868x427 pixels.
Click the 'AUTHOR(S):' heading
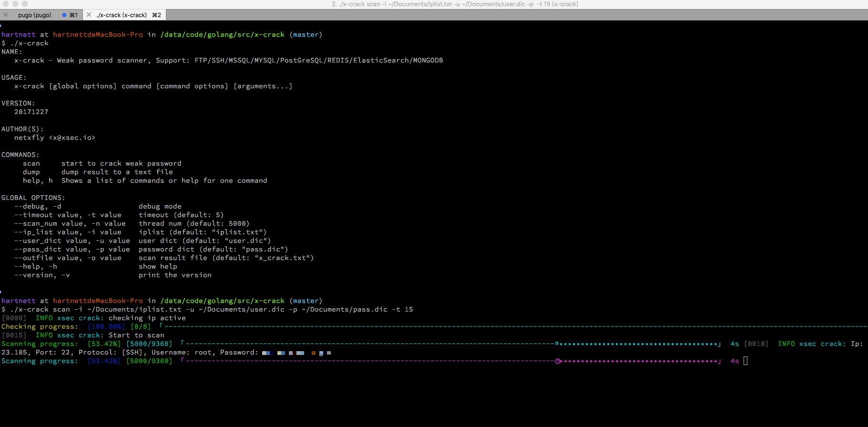[22, 129]
